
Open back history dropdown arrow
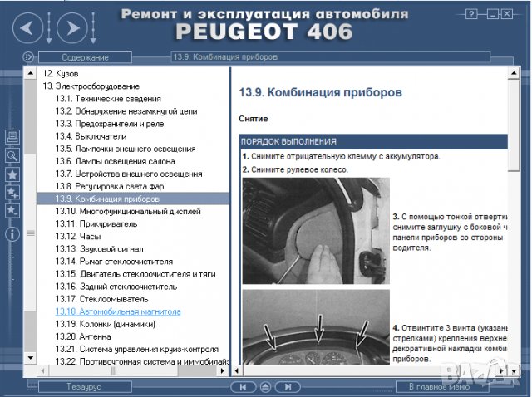49,28
